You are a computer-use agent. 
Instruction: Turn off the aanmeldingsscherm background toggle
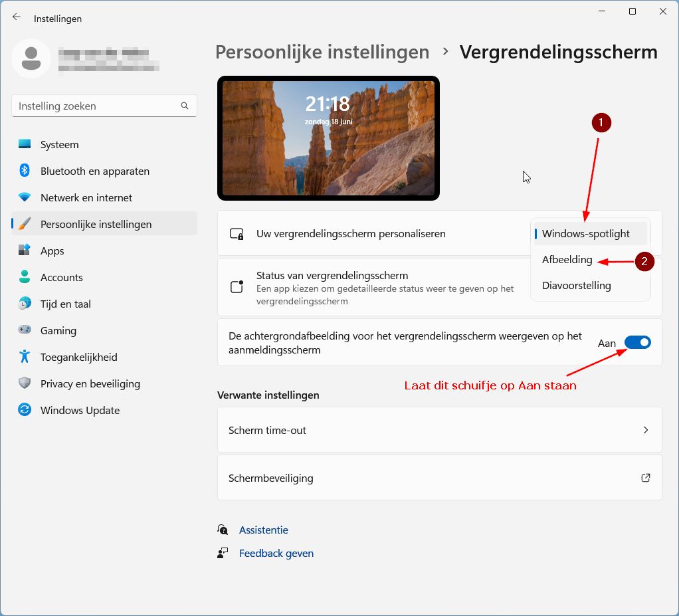pos(637,342)
